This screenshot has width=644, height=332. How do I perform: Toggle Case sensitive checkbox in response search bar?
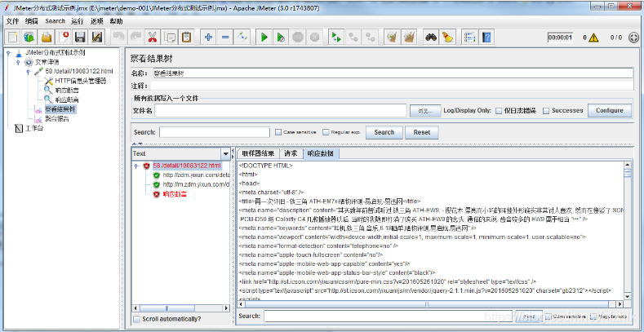[x=549, y=317]
